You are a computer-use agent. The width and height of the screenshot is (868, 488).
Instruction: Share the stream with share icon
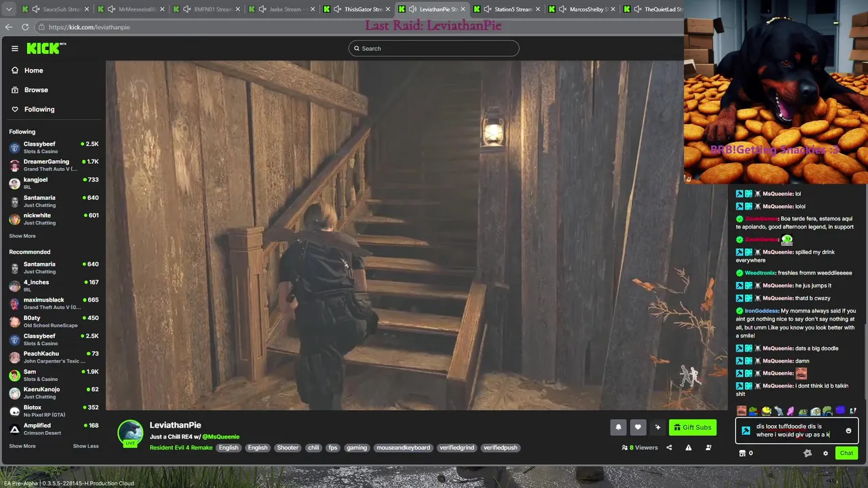click(x=669, y=447)
